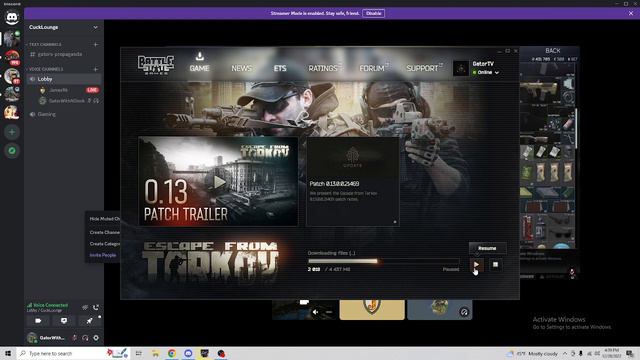This screenshot has height=360, width=640.
Task: Open Discord User Settings gear
Action: click(96, 338)
